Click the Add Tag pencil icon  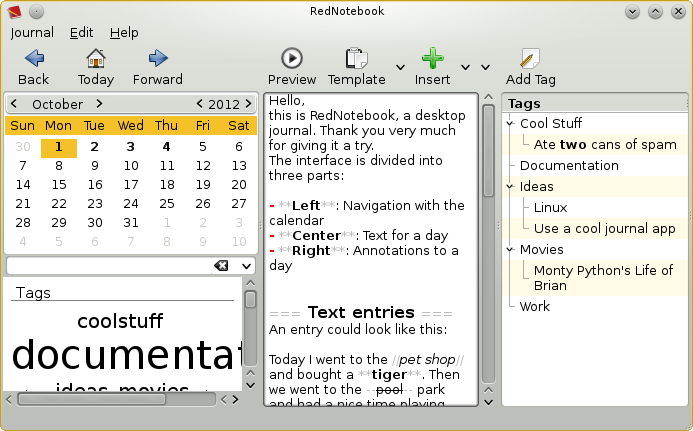(530, 58)
